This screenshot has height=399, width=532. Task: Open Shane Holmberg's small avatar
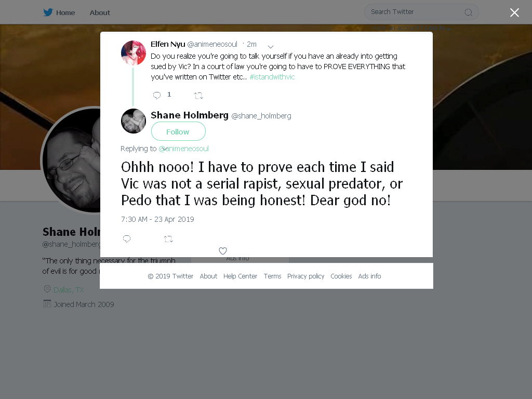pyautogui.click(x=134, y=121)
